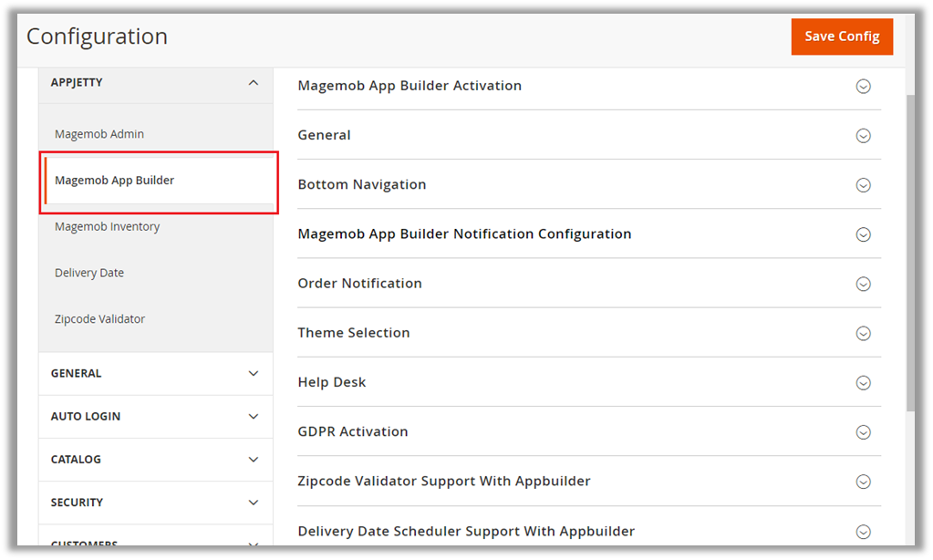Expand the SECURITY sidebar section
933x560 pixels.
253,503
